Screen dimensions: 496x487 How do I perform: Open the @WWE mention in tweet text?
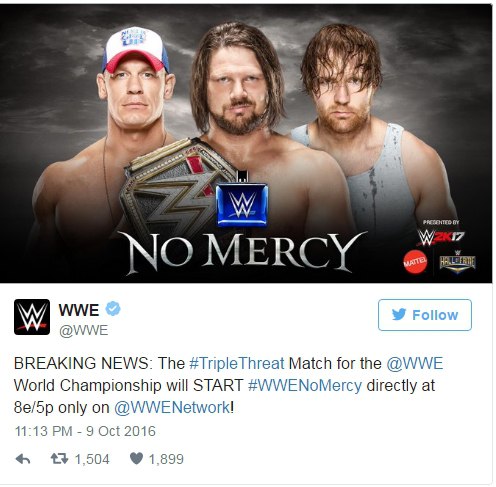click(x=415, y=363)
